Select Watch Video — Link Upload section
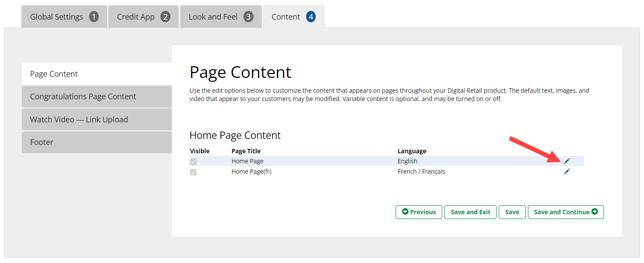Image resolution: width=644 pixels, height=263 pixels. [x=79, y=120]
